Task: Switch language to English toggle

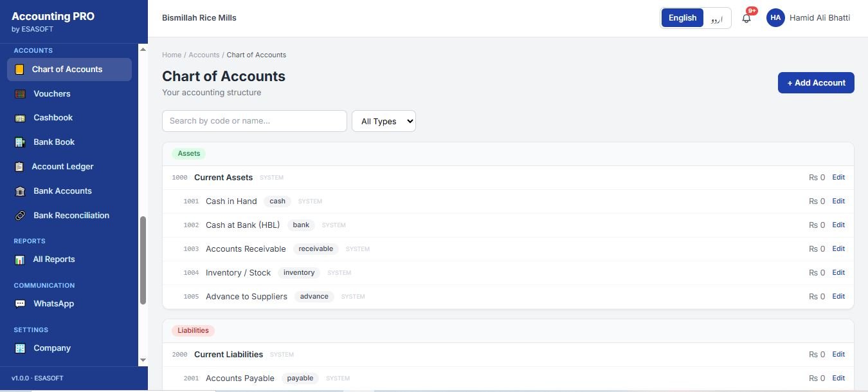Action: (x=682, y=18)
